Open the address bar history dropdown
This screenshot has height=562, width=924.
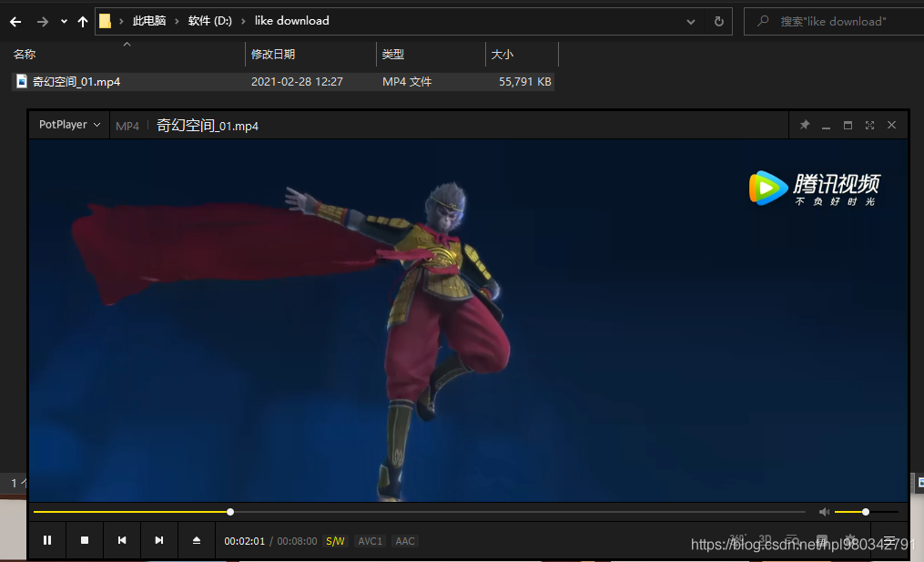pos(691,22)
